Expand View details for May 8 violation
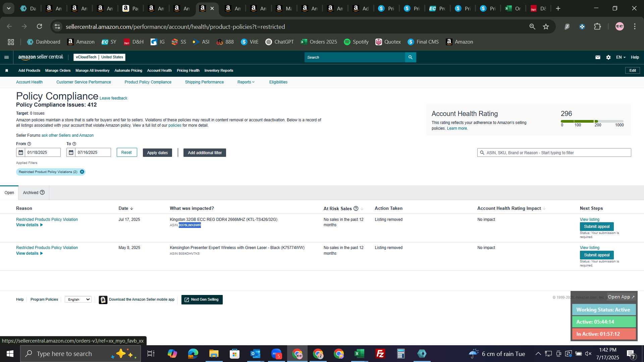The width and height of the screenshot is (644, 362). tap(30, 253)
